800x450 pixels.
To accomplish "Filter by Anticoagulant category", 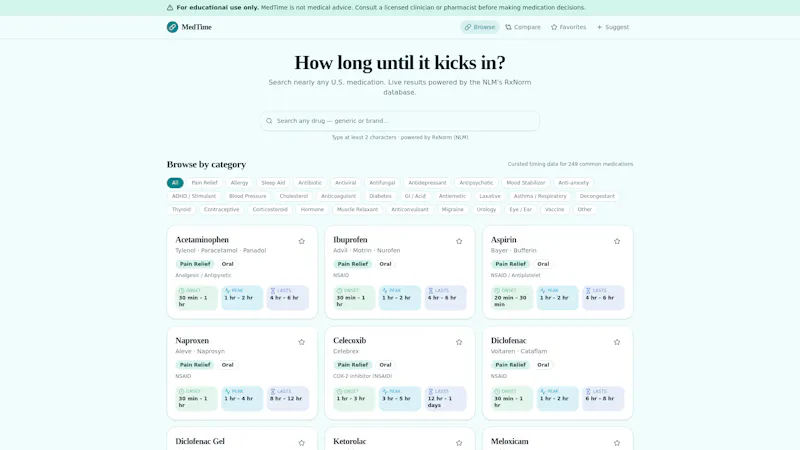I will coord(339,196).
